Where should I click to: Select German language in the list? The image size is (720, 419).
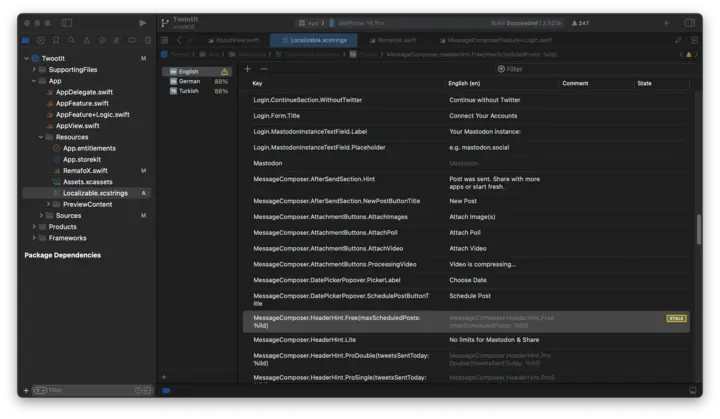(189, 81)
